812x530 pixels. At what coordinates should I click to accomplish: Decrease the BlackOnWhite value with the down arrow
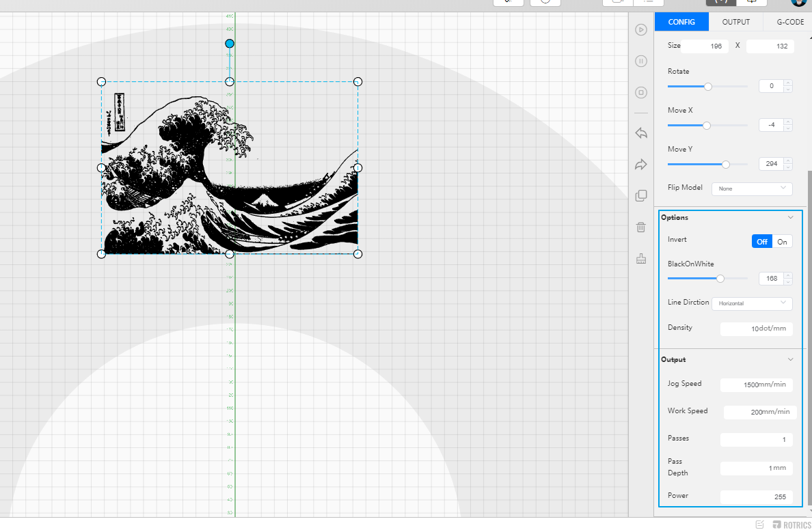(787, 281)
